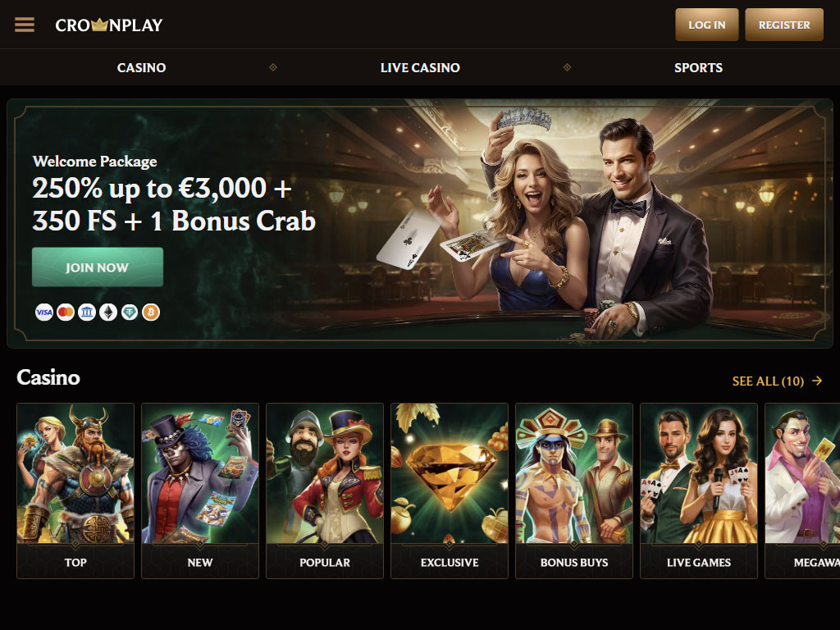The height and width of the screenshot is (630, 840).
Task: Click the Register button
Action: [x=783, y=25]
